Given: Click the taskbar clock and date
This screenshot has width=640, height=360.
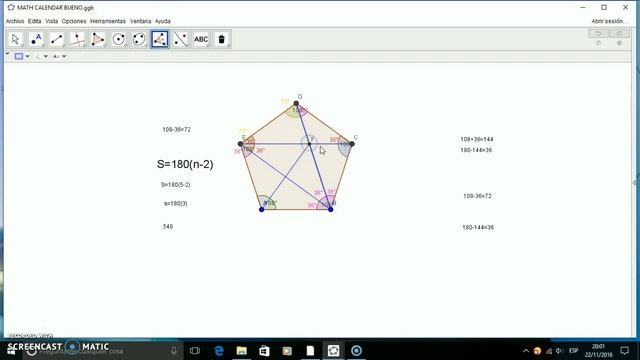Looking at the screenshot, I should coord(598,351).
